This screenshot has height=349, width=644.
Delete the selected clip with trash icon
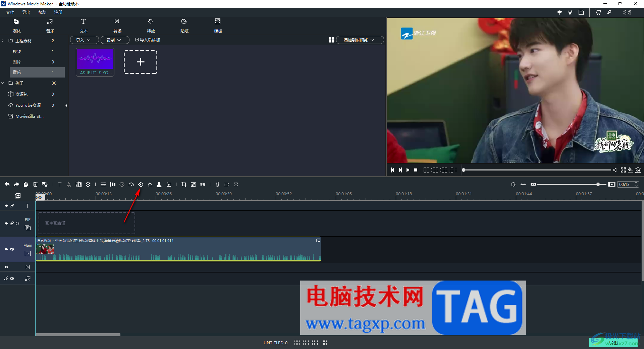pos(35,184)
